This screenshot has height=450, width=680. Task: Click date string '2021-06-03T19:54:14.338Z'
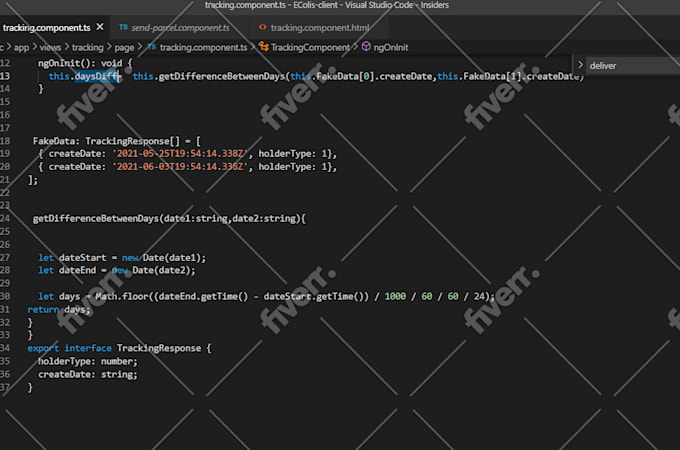click(180, 166)
